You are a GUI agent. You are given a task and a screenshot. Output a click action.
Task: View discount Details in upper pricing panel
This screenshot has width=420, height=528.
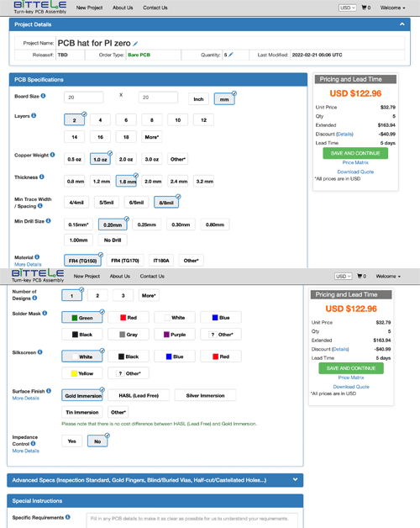point(344,134)
